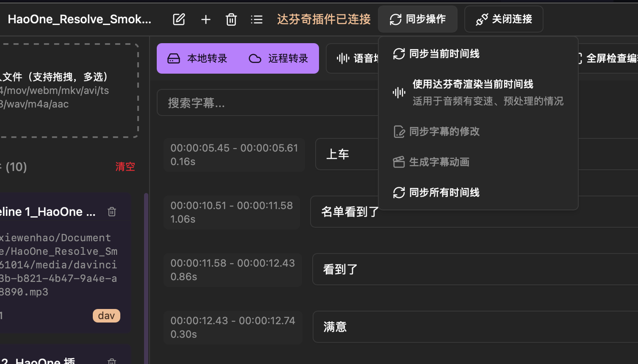
Task: Select 同步所有时间线 menu item
Action: point(478,193)
